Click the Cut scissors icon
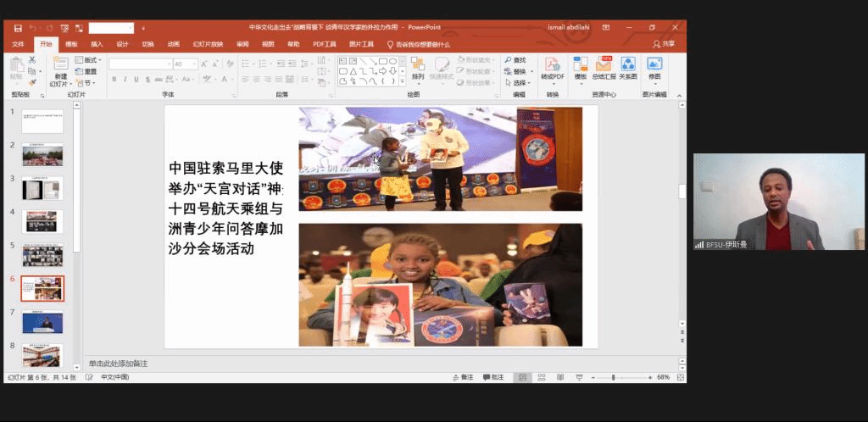The width and height of the screenshot is (868, 422). click(x=32, y=60)
